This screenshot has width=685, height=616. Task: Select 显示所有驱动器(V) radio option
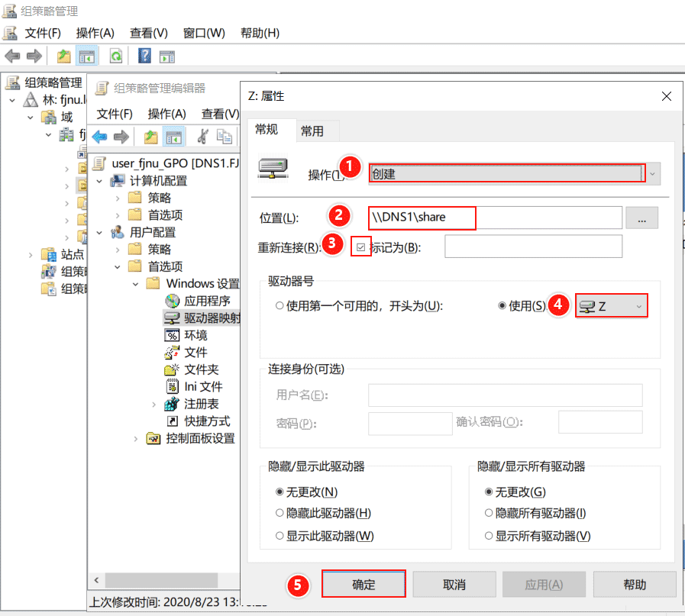[x=489, y=536]
